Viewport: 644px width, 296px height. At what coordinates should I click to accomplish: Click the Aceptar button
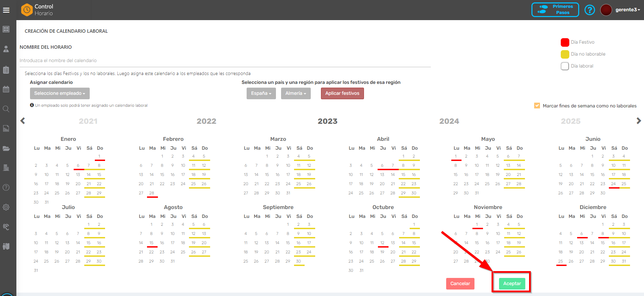512,284
